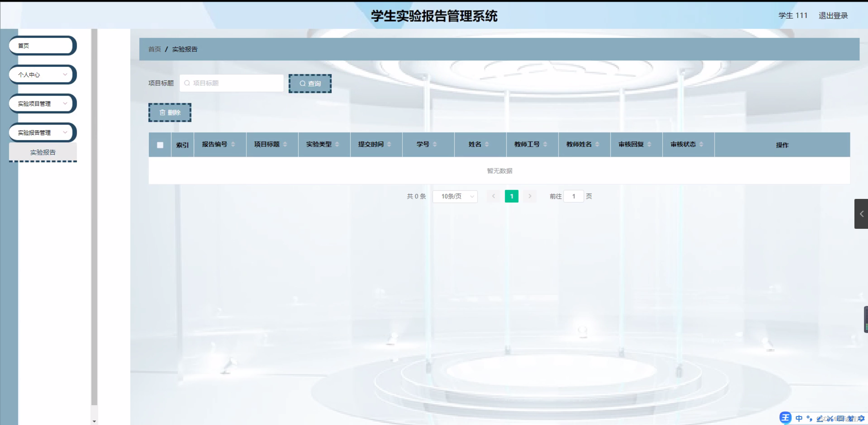Screen dimensions: 868x425
Task: Select 首页 in the sidebar menu
Action: coord(42,45)
